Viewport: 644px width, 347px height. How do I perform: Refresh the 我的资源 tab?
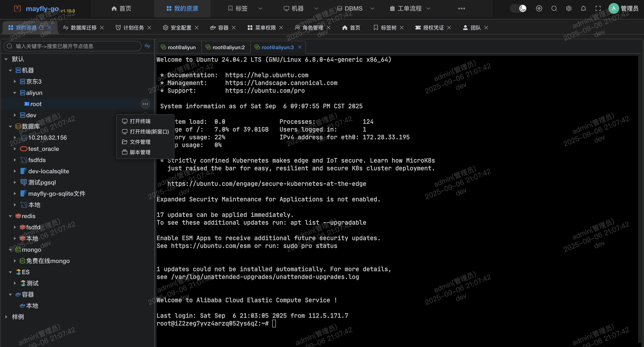coord(41,28)
